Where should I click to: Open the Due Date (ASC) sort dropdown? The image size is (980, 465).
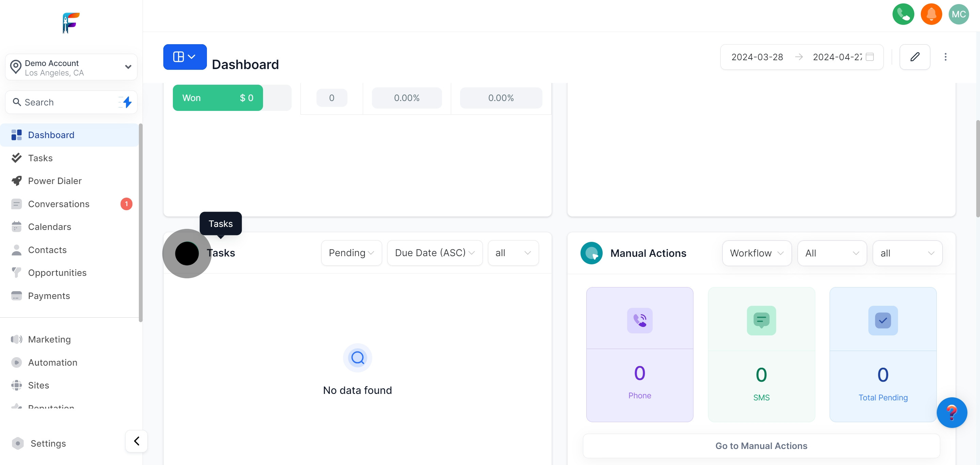click(x=435, y=253)
